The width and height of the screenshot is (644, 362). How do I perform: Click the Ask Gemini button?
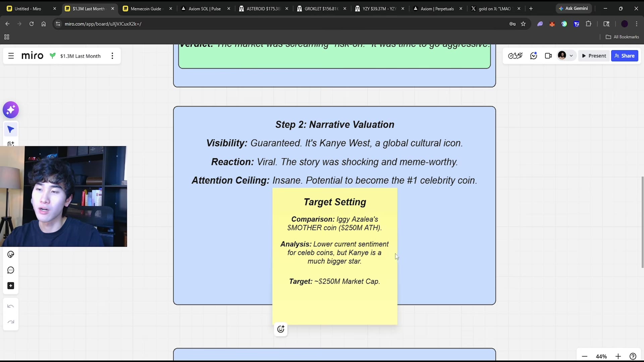click(573, 9)
